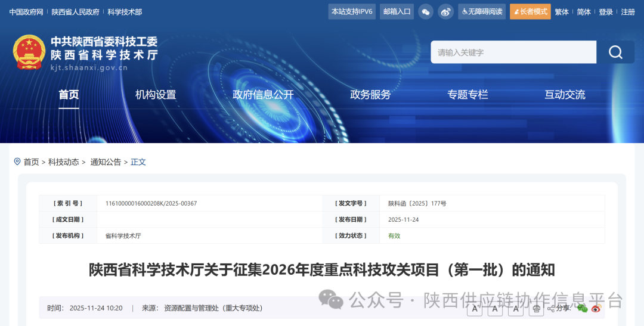Screen dimensions: 644x326
Task: Click 本站支持IPV6 badge
Action: pyautogui.click(x=352, y=12)
